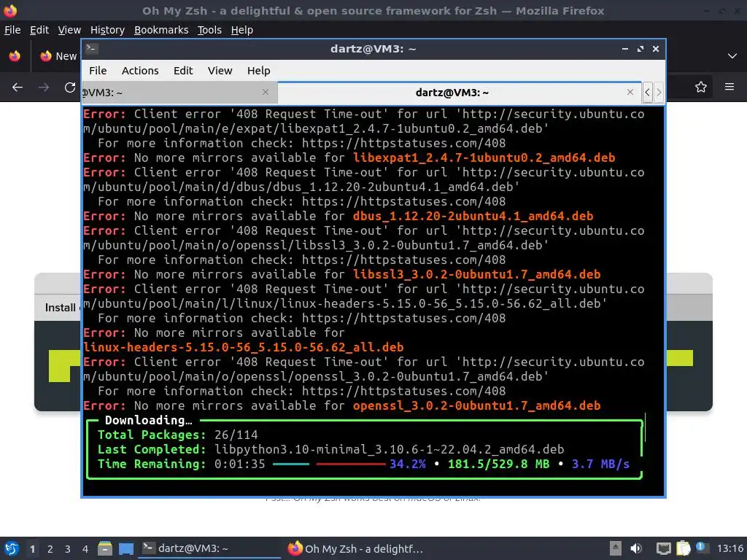Image resolution: width=747 pixels, height=560 pixels.
Task: Open Firefox Help menu
Action: point(242,29)
